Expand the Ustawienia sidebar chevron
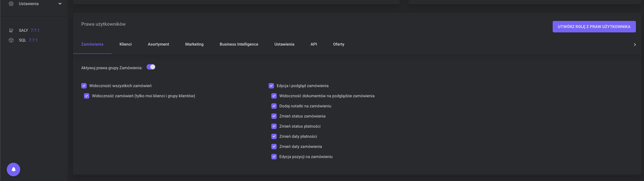The width and height of the screenshot is (644, 181). [x=60, y=4]
